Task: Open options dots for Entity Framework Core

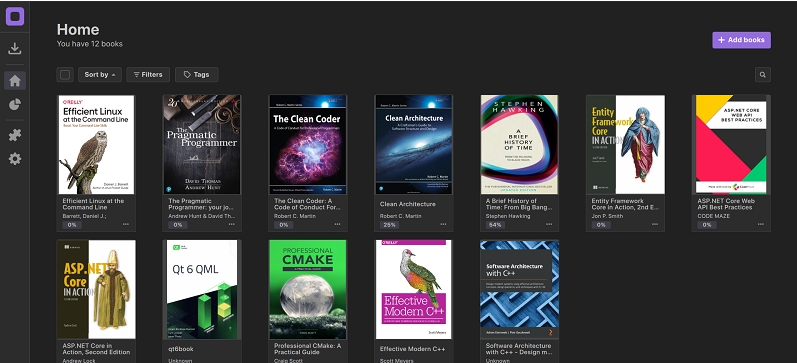Action: tap(655, 224)
